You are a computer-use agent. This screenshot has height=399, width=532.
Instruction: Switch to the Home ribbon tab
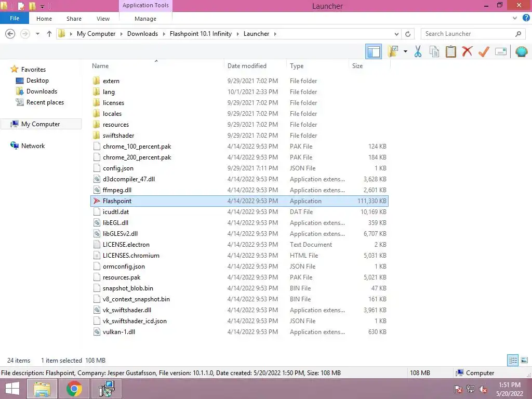tap(44, 19)
